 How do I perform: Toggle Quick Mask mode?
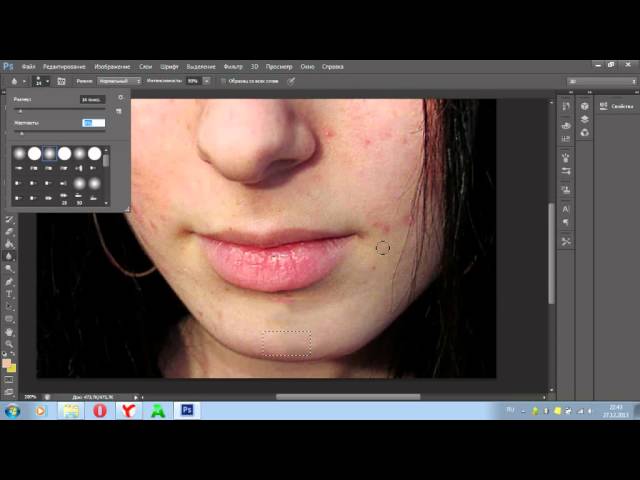click(9, 380)
